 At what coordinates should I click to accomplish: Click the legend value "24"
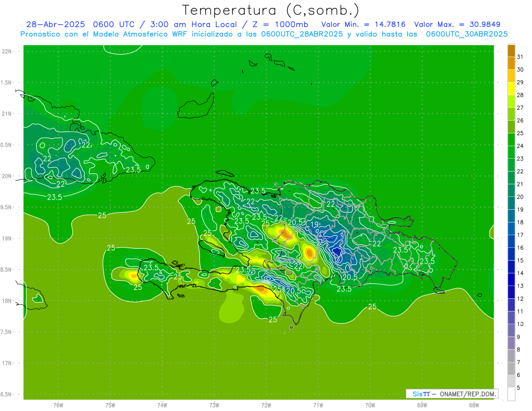click(520, 146)
